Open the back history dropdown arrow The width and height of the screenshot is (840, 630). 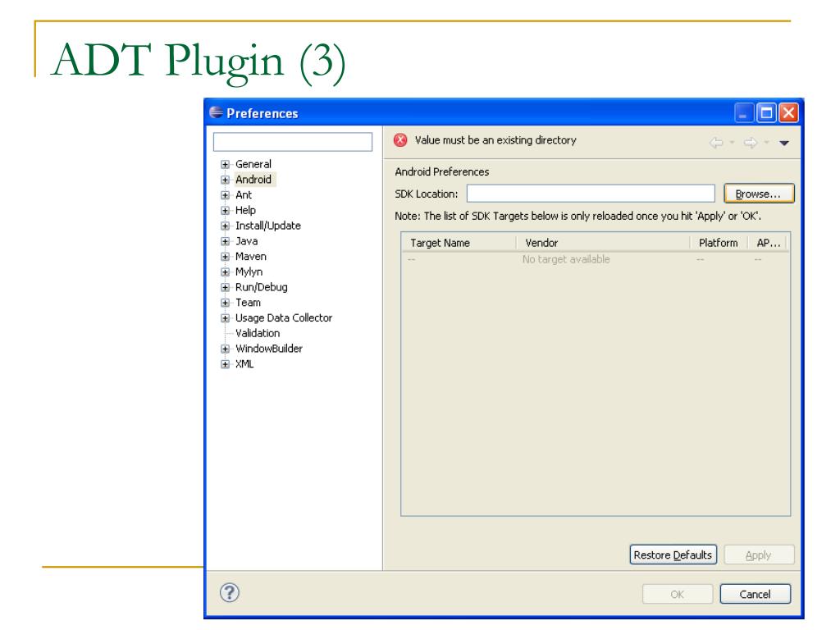[732, 143]
